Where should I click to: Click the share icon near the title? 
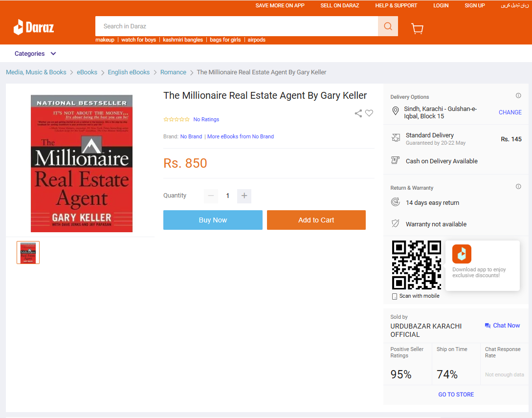pyautogui.click(x=358, y=113)
